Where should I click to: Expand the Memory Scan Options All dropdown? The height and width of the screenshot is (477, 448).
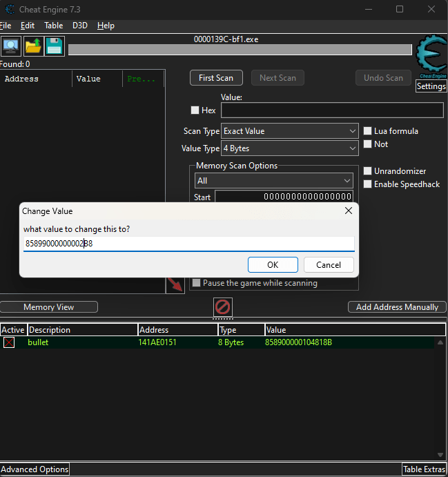(x=274, y=181)
